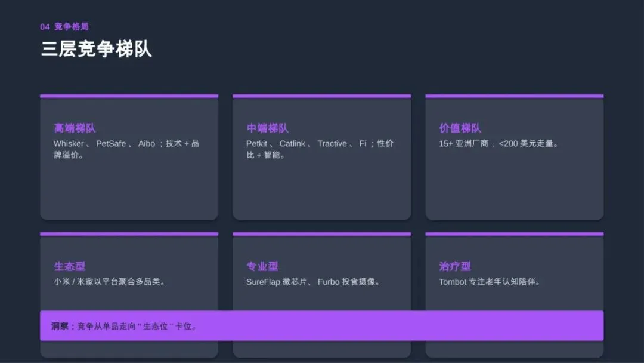Select the text "小米 / 米家以平台聚合多品类。"
Image resolution: width=644 pixels, height=363 pixels.
(x=110, y=282)
